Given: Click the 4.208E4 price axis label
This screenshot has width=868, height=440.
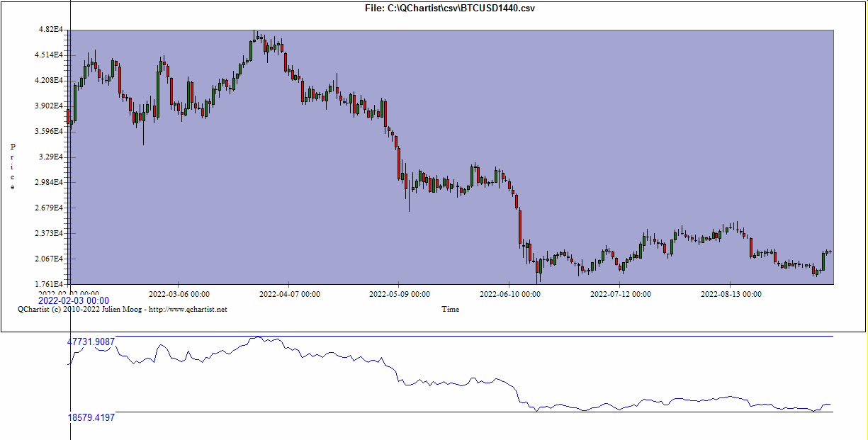Looking at the screenshot, I should tap(50, 80).
